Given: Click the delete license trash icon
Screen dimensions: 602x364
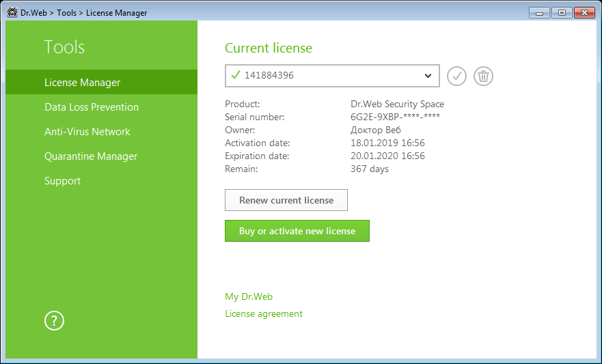Looking at the screenshot, I should 483,76.
